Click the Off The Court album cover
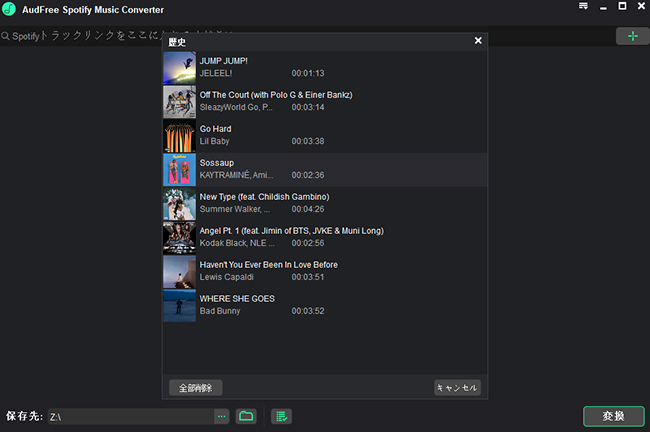Screen dimensions: 650x432 point(179,102)
